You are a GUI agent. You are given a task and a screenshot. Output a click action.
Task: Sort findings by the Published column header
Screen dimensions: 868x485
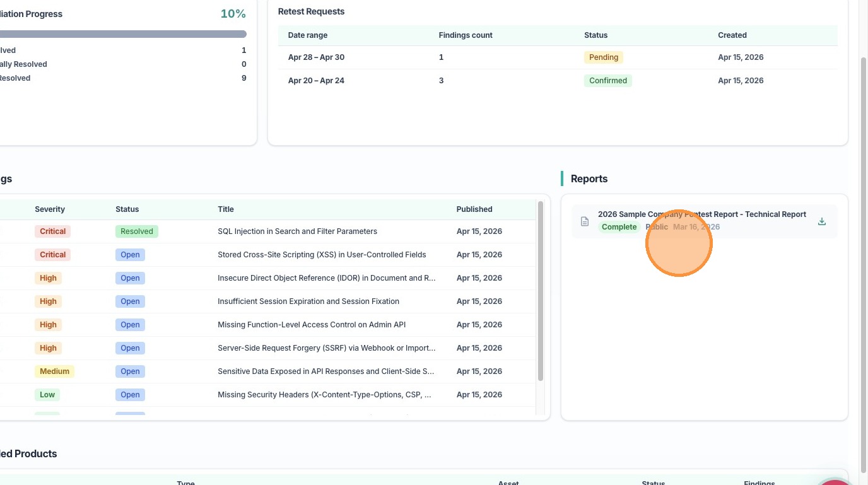point(474,209)
